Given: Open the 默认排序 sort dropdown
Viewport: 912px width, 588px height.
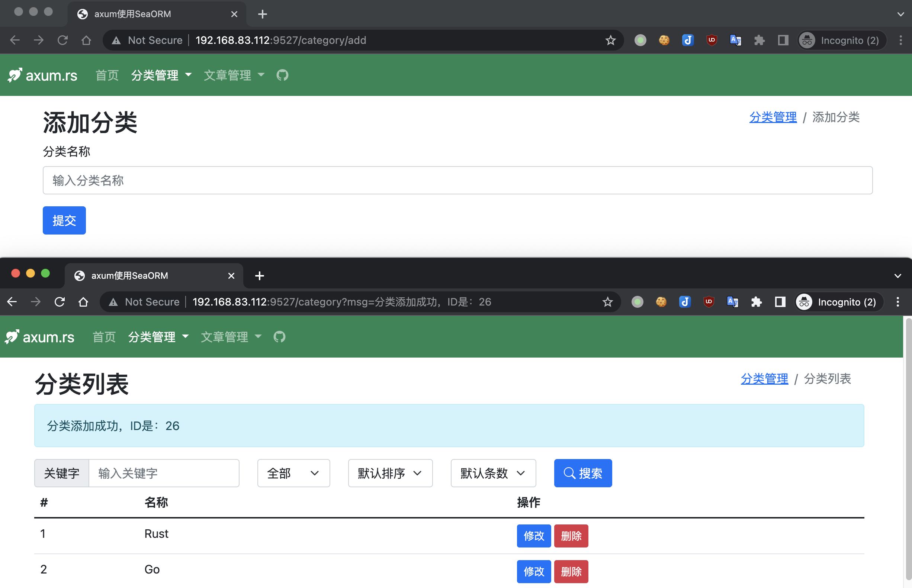Looking at the screenshot, I should (390, 473).
